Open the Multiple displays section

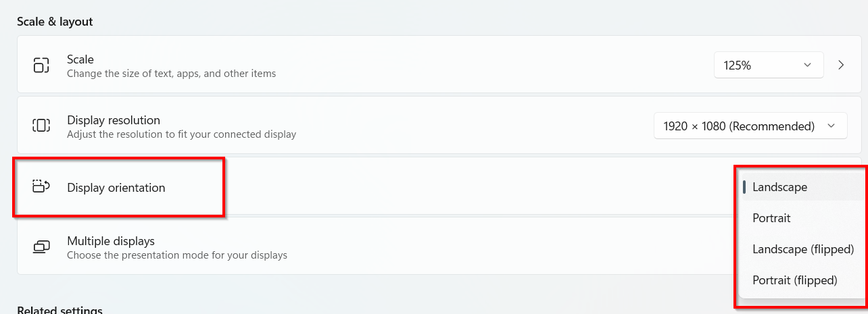pos(111,241)
